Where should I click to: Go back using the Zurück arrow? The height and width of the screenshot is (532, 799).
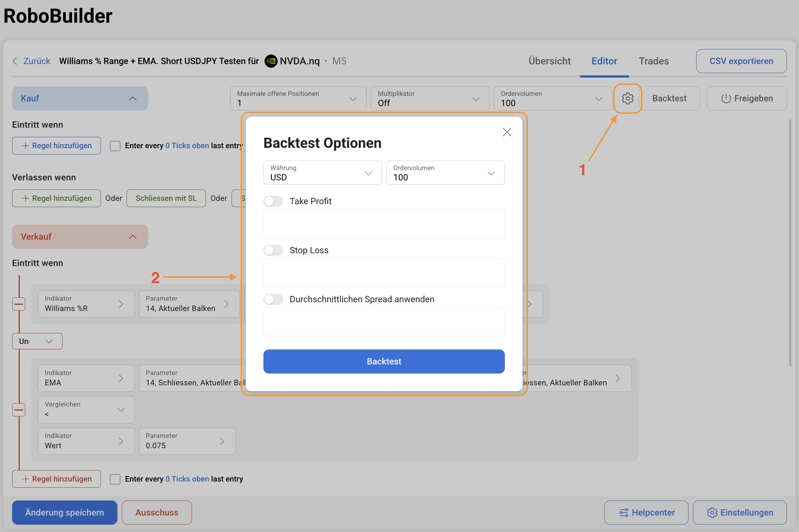click(x=15, y=61)
